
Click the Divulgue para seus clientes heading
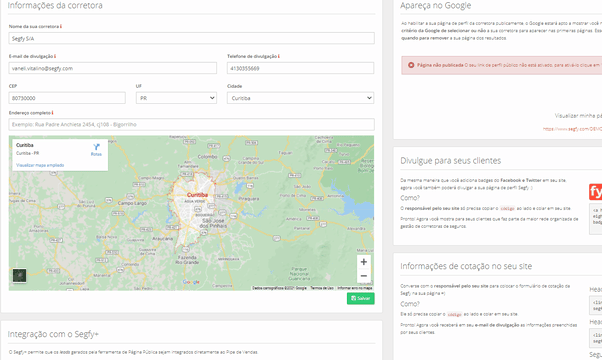450,161
